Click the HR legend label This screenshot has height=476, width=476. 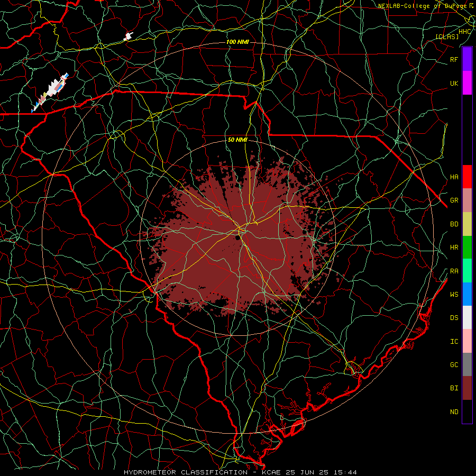point(454,248)
